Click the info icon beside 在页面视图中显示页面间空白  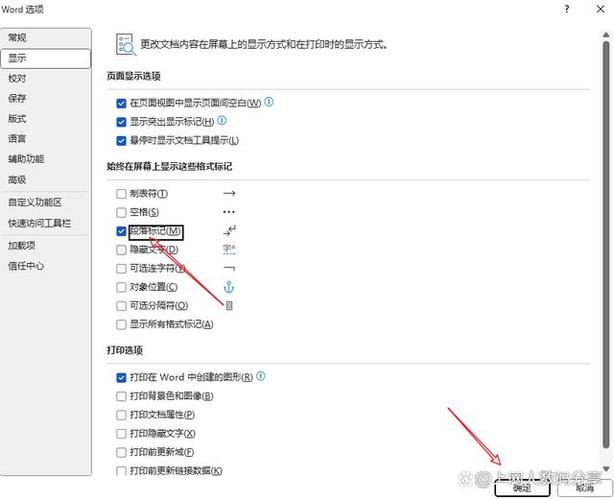269,102
